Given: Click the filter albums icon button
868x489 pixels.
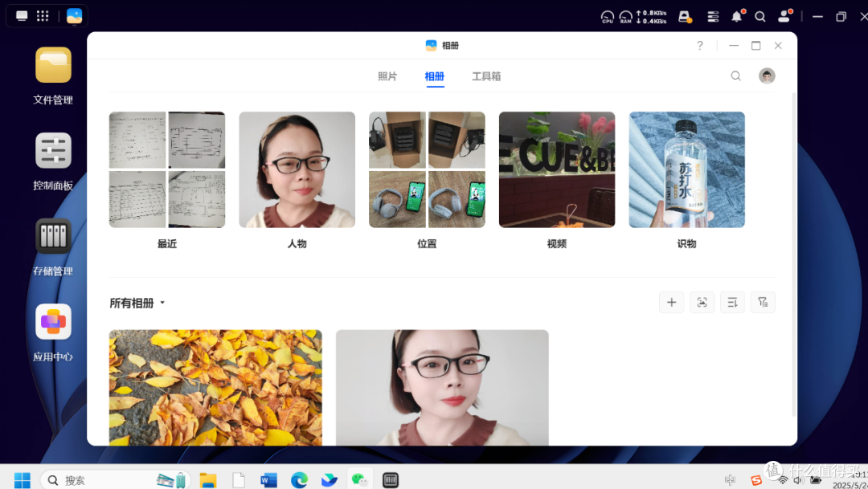Looking at the screenshot, I should point(763,302).
